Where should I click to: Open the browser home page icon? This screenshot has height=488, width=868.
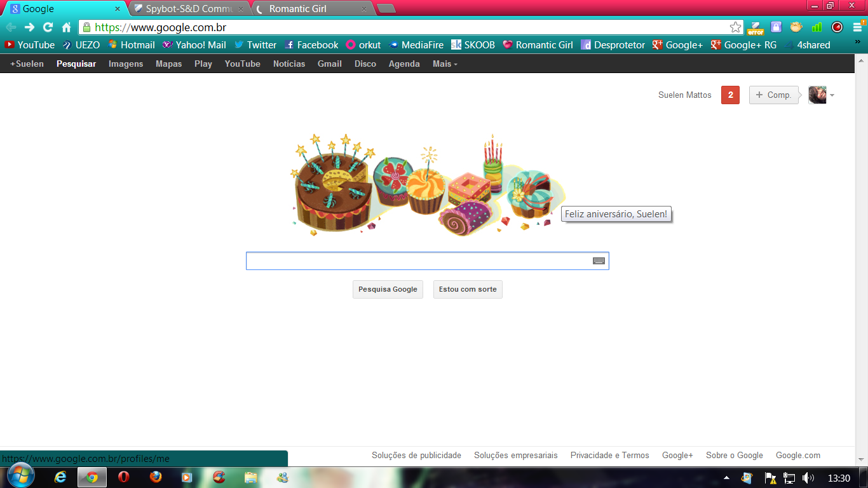66,27
